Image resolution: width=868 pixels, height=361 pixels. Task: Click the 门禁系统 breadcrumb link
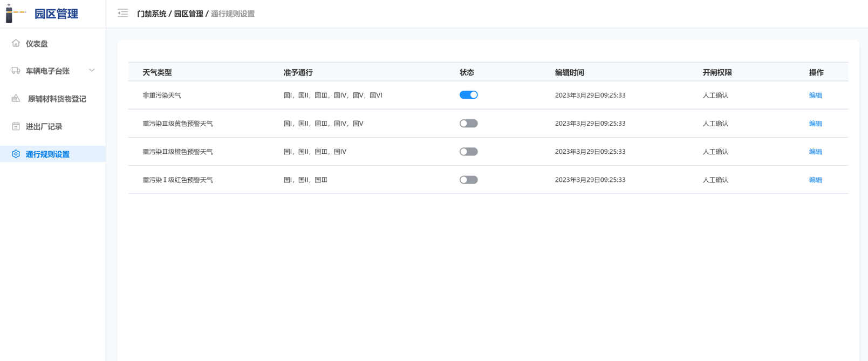(x=152, y=14)
